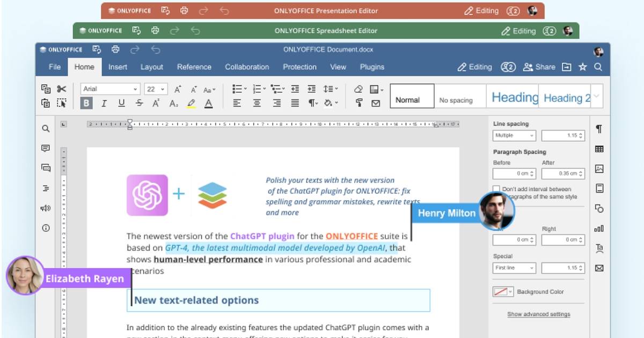Open the Chat panel in left sidebar

pos(46,168)
